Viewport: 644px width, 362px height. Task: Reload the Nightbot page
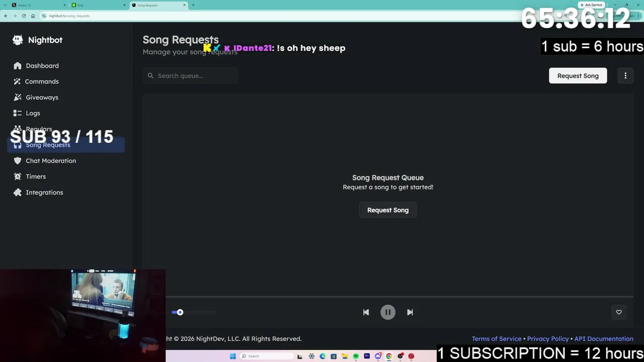24,16
